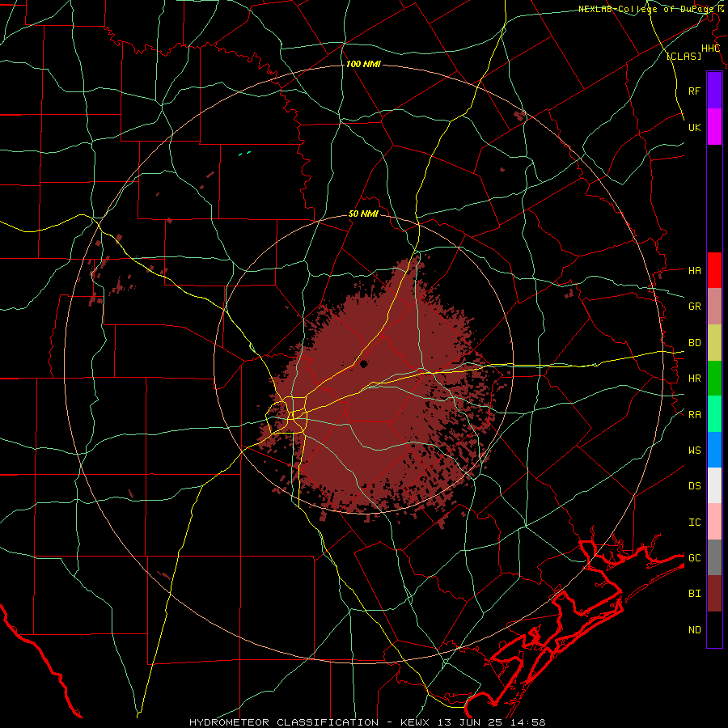The height and width of the screenshot is (728, 728).
Task: Click the [CLAS] legend header
Action: pyautogui.click(x=684, y=57)
